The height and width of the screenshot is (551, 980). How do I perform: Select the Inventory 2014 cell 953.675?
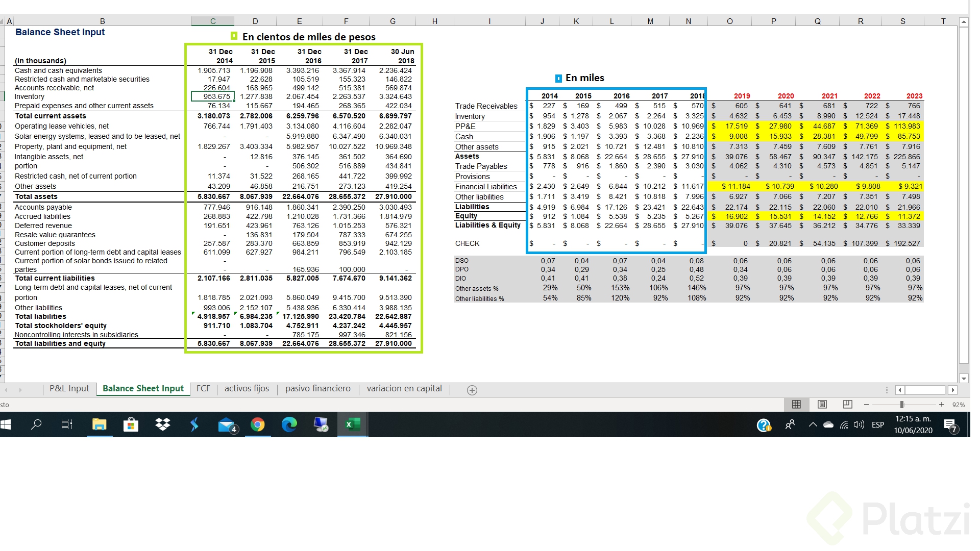tap(213, 96)
